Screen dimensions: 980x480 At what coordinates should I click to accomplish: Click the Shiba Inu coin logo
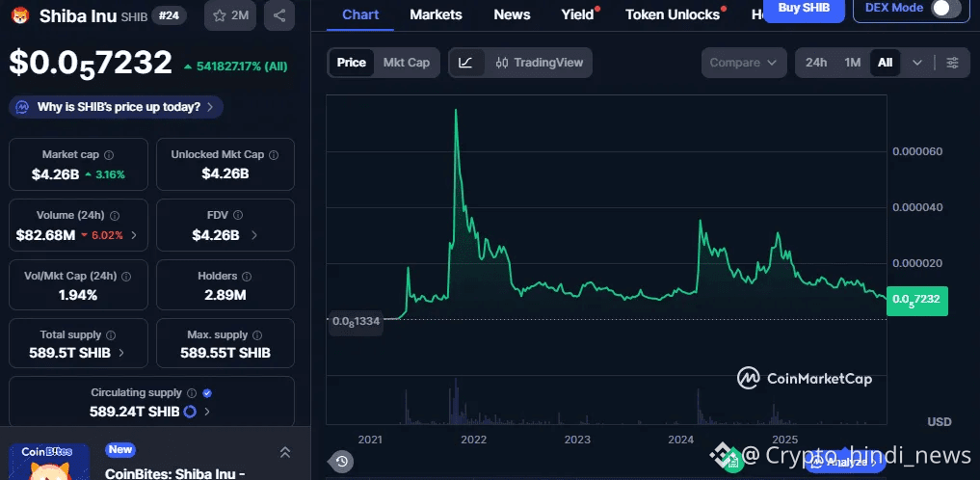(x=20, y=15)
